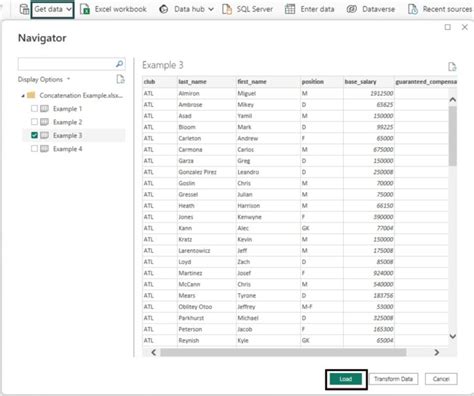
Task: Click the Get data icon
Action: click(x=24, y=9)
